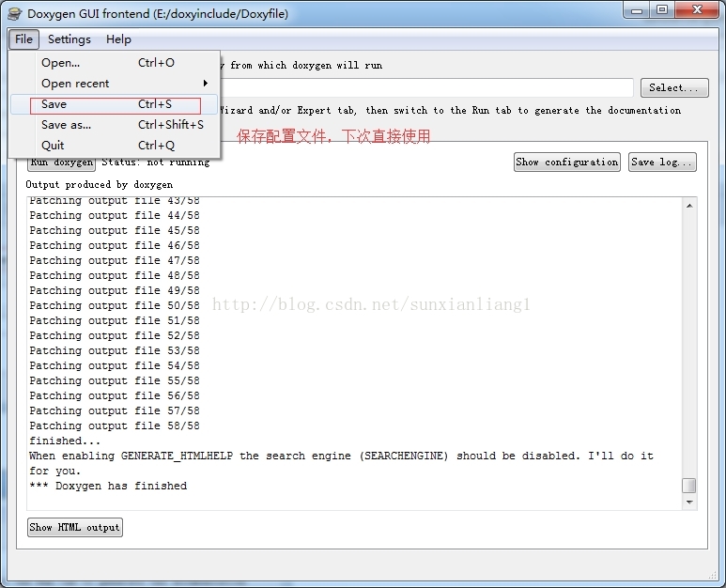Click the Select... working directory button
The image size is (726, 588).
tap(674, 87)
